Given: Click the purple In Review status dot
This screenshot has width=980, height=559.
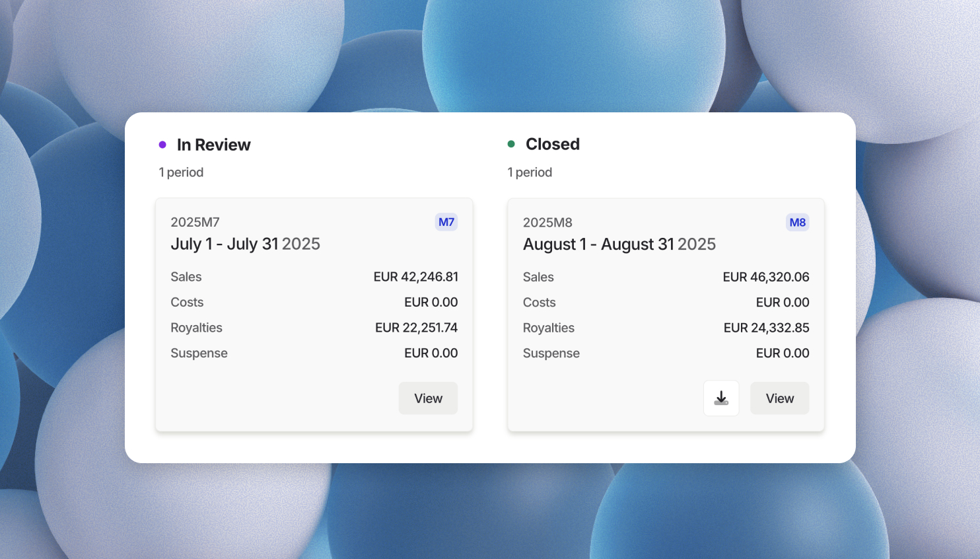Looking at the screenshot, I should click(162, 145).
